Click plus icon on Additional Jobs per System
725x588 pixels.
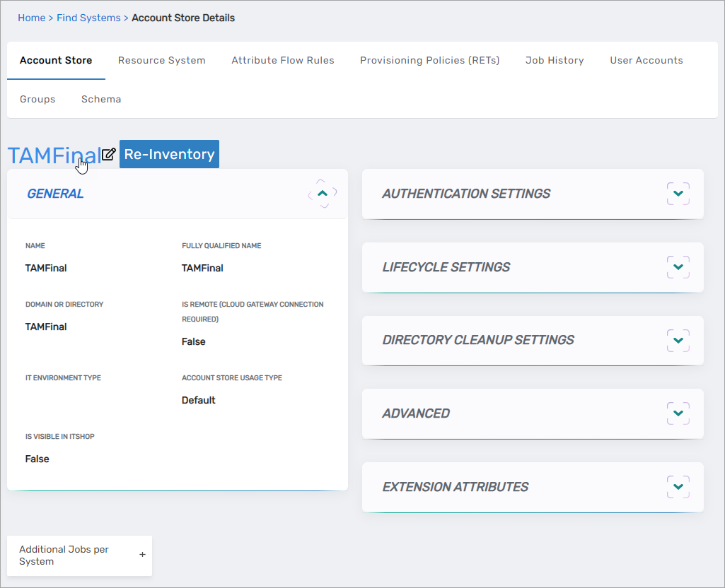(x=142, y=555)
